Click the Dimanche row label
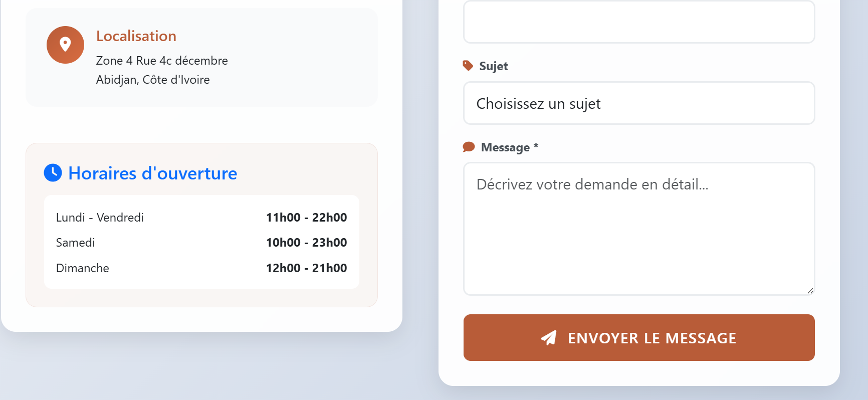Screen dimensions: 868x400 83,268
